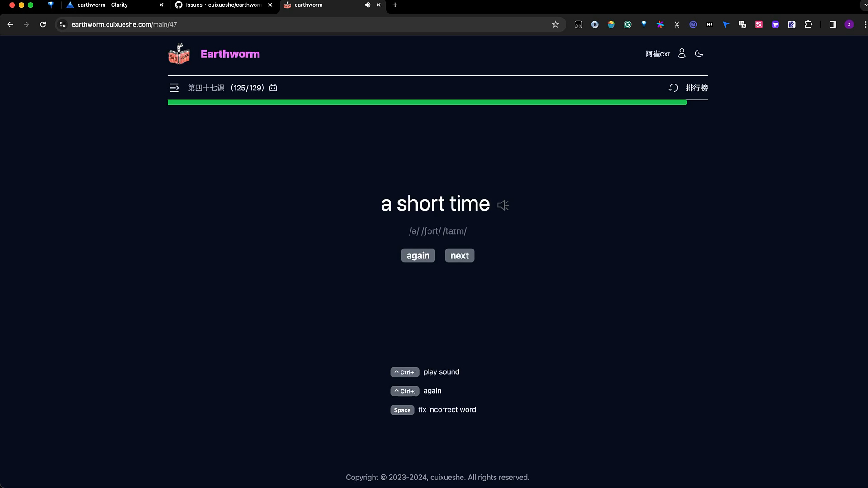Screen dimensions: 868x488
Task: Click the reset progress circular arrow icon
Action: 673,88
